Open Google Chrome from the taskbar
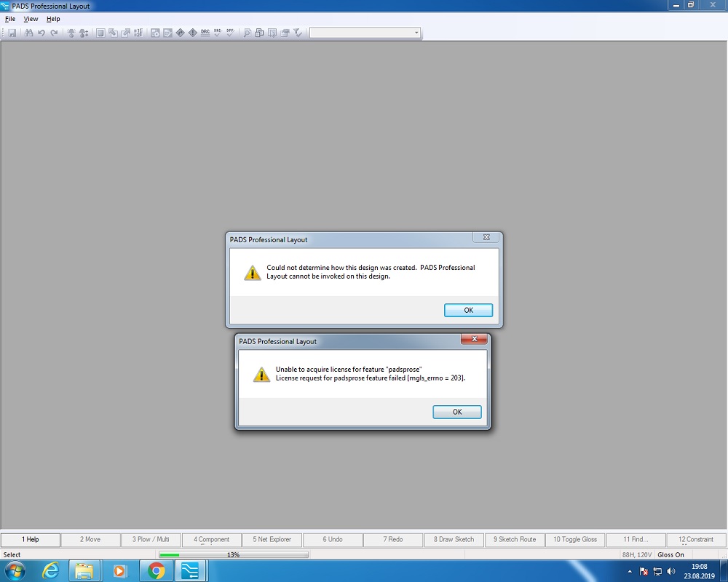 pyautogui.click(x=156, y=570)
